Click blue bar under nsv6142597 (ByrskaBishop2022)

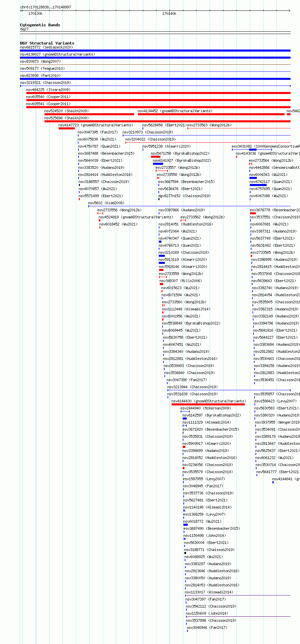click(x=185, y=419)
